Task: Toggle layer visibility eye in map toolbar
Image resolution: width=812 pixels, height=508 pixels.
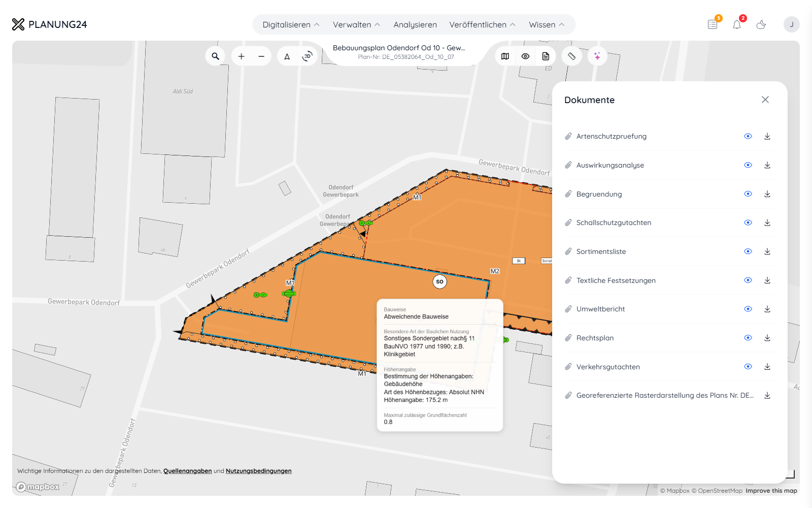Action: click(525, 56)
